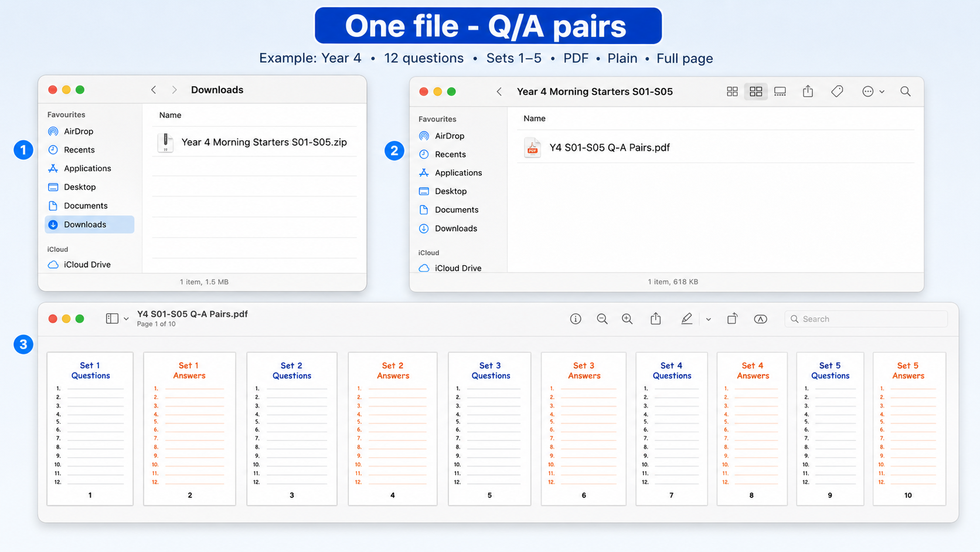
Task: Click the back arrow in the Downloads window
Action: coord(154,90)
